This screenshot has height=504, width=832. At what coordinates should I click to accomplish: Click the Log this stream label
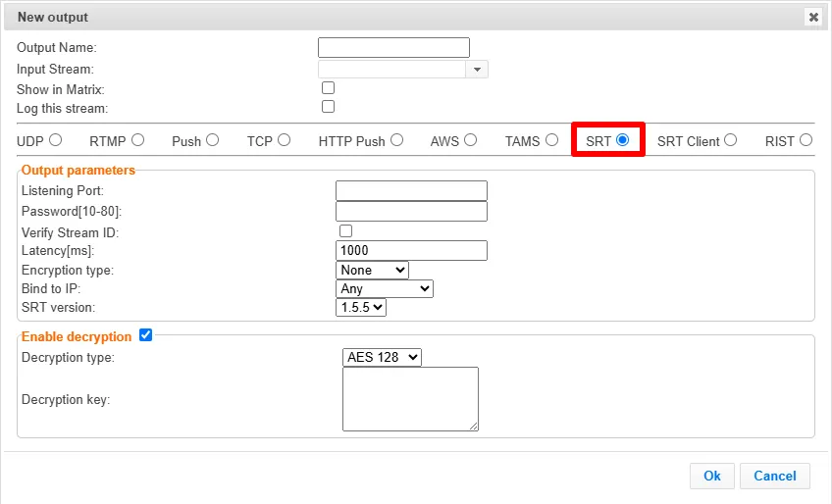tap(62, 108)
